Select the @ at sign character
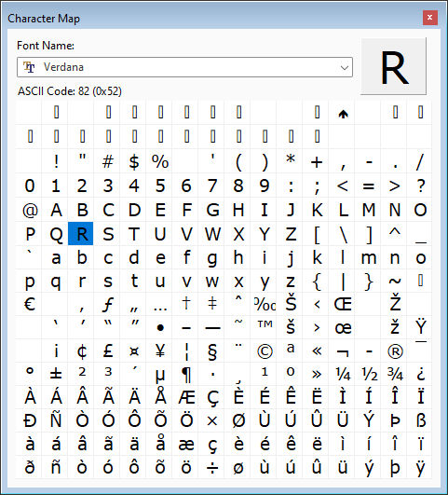The width and height of the screenshot is (448, 495). coord(30,211)
